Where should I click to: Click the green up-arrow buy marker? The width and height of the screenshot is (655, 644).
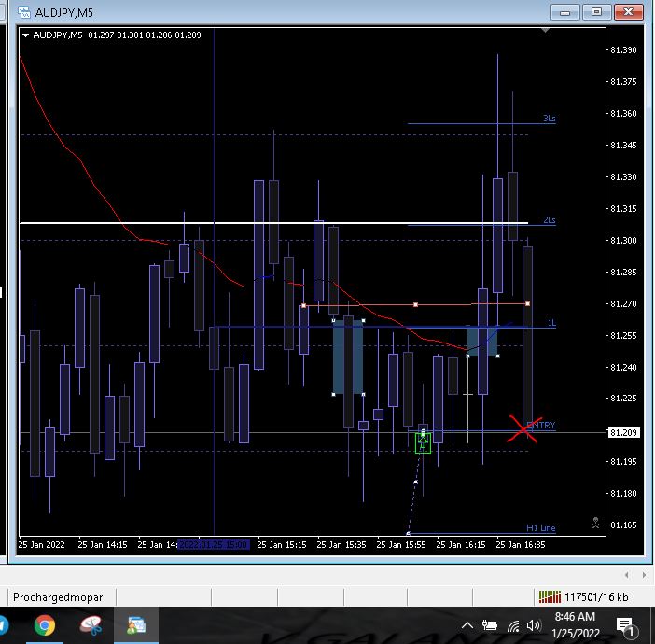[x=423, y=442]
